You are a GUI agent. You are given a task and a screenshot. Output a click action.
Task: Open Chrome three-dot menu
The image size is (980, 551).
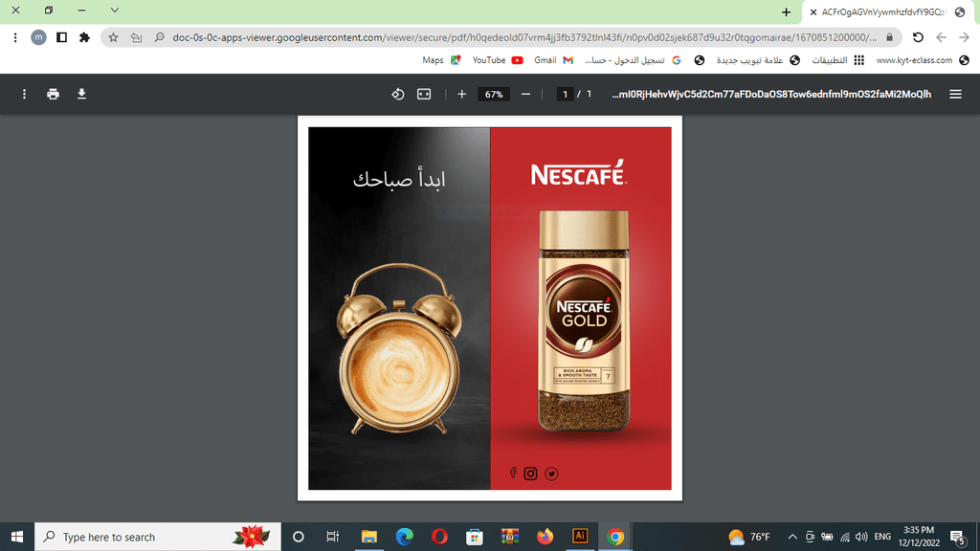tap(15, 37)
